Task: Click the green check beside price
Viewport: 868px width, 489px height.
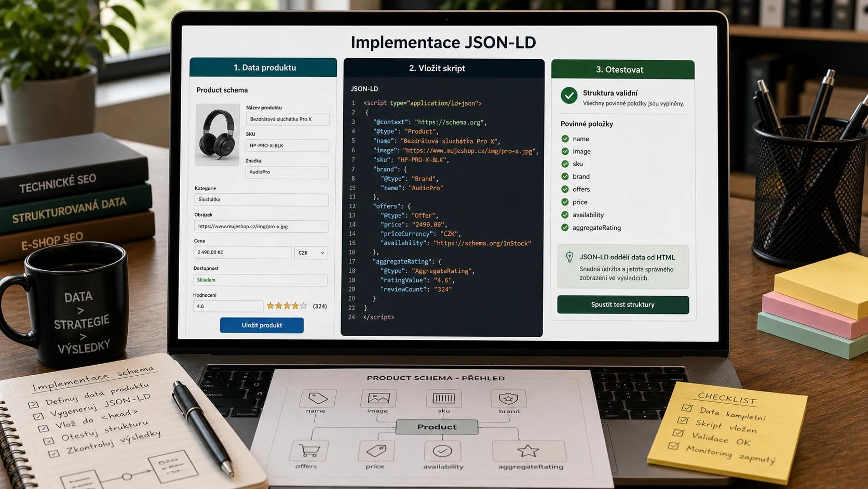Action: (x=565, y=202)
